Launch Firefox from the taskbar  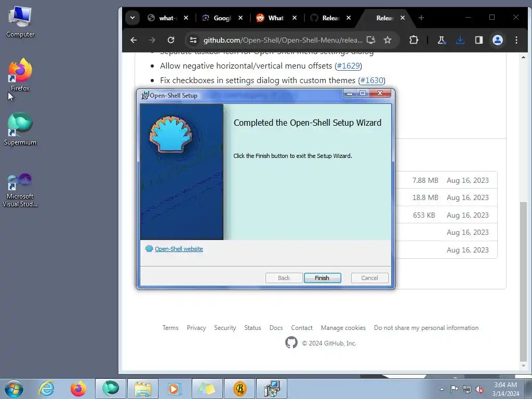pos(78,389)
